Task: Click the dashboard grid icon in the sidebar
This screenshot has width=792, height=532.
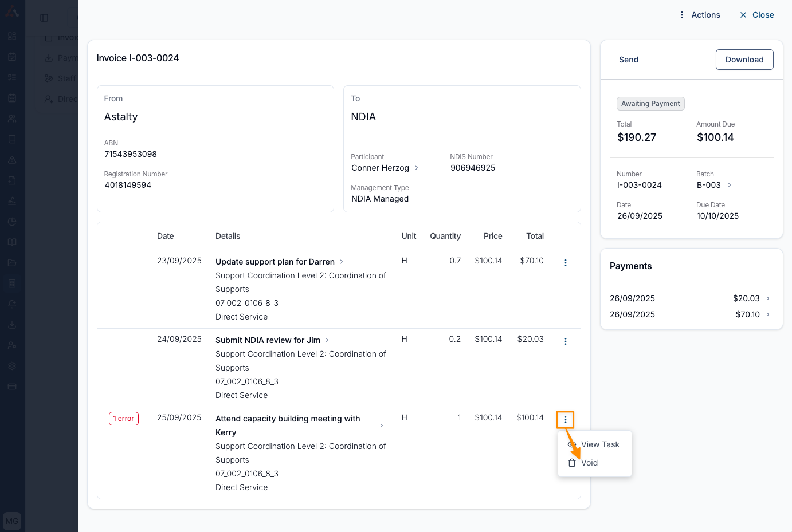Action: click(12, 36)
